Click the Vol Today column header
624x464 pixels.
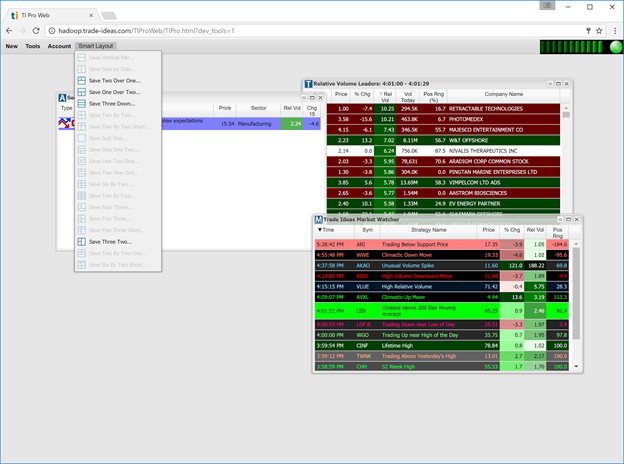click(x=408, y=97)
